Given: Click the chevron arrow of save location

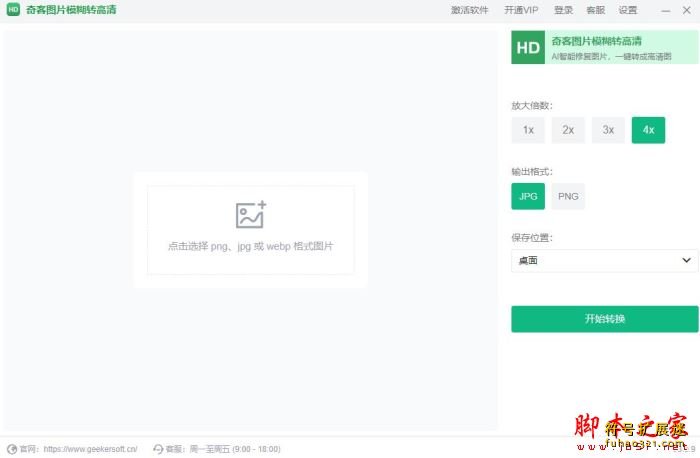Looking at the screenshot, I should pos(686,260).
